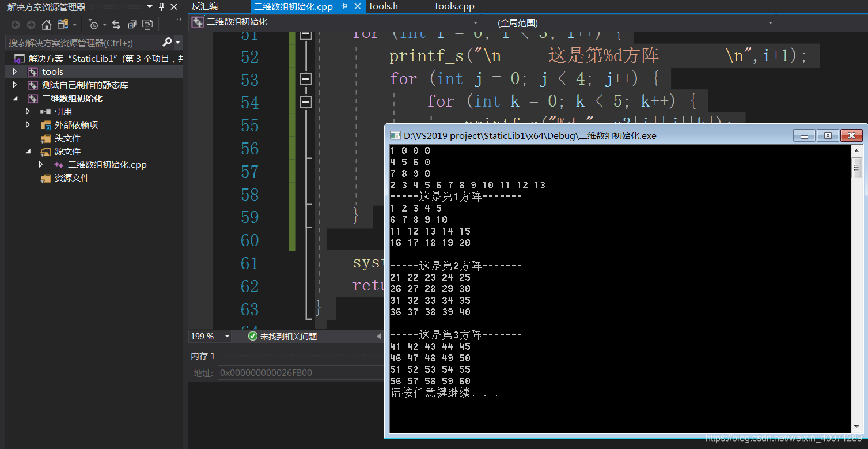The height and width of the screenshot is (449, 868).
Task: Collapse the code block at line 53
Action: click(x=306, y=79)
